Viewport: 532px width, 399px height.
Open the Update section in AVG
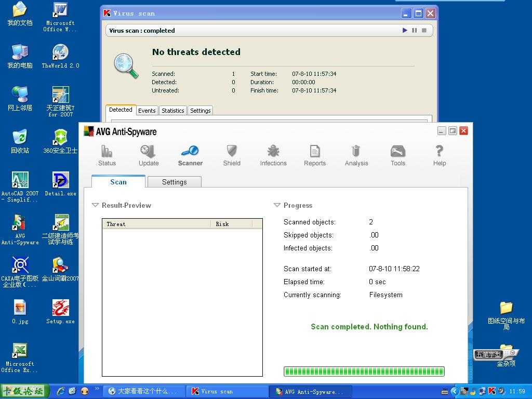click(149, 155)
